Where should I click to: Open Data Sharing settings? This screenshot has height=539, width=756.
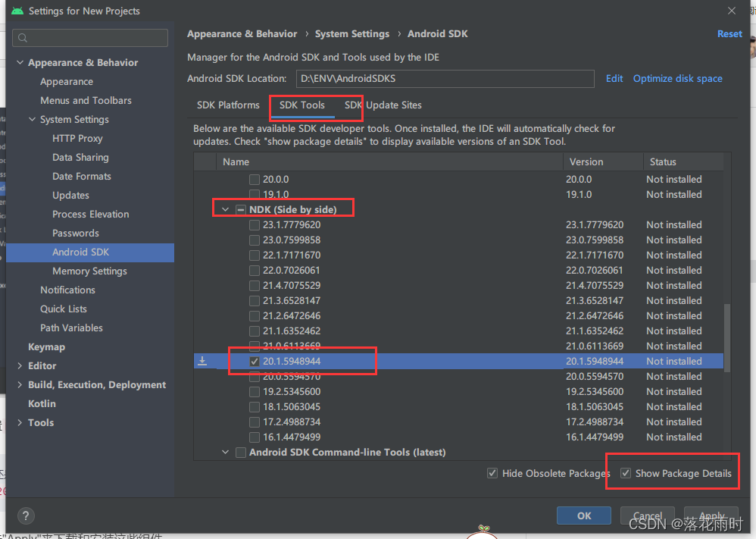[80, 158]
